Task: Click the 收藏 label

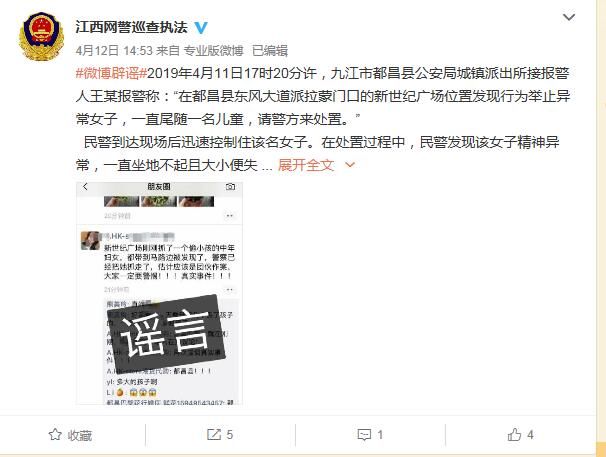Action: [80, 435]
